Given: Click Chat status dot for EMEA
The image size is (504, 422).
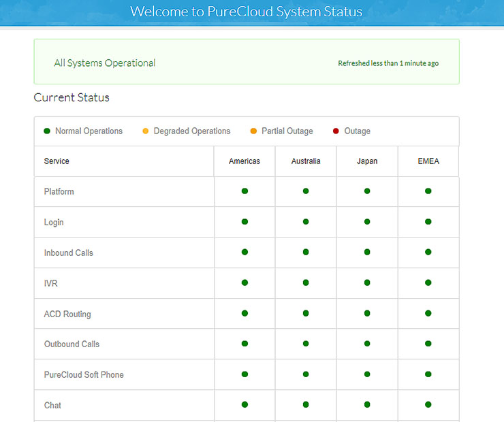Looking at the screenshot, I should (428, 405).
